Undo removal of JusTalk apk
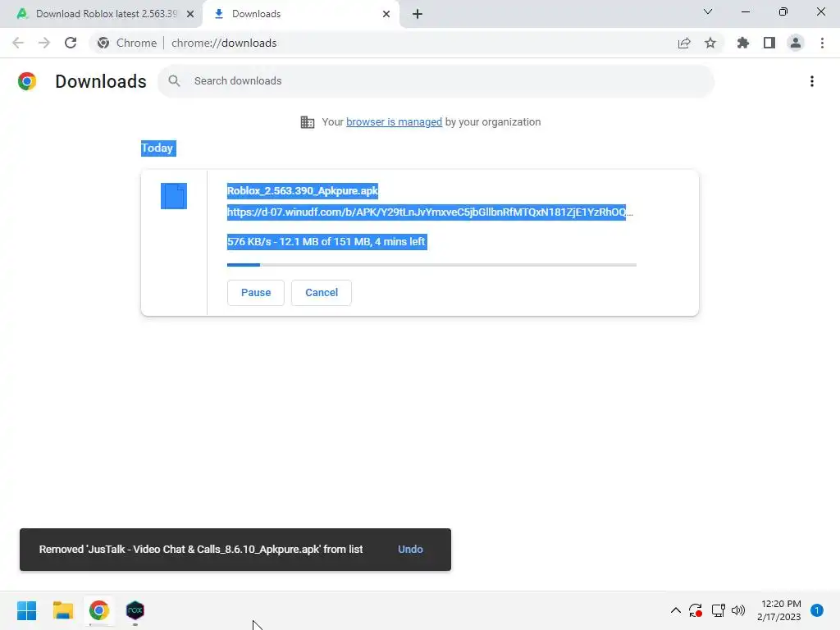The height and width of the screenshot is (630, 840). click(410, 549)
